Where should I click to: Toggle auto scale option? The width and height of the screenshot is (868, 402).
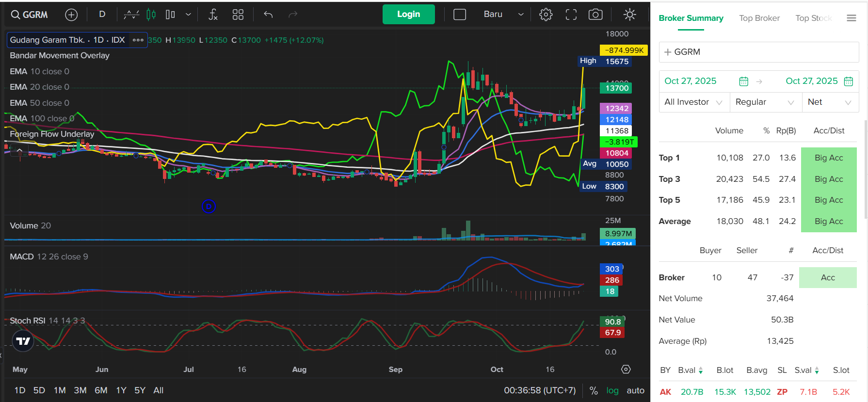[x=635, y=390]
